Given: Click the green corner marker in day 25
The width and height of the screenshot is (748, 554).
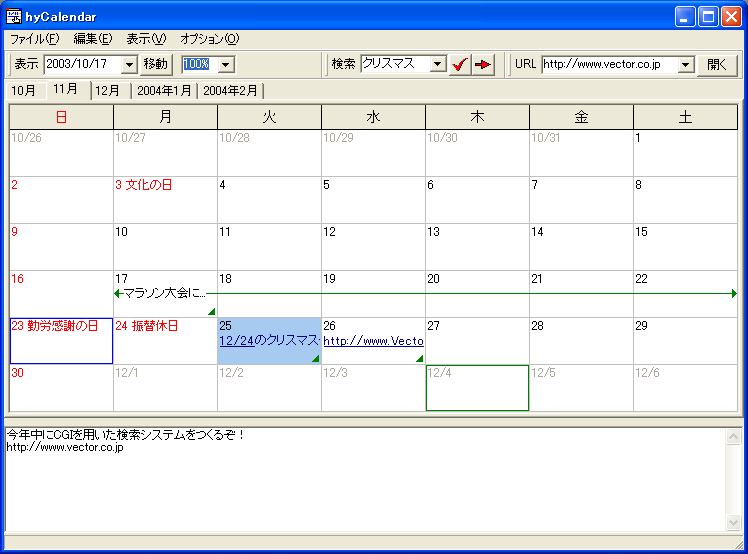Looking at the screenshot, I should tap(316, 358).
